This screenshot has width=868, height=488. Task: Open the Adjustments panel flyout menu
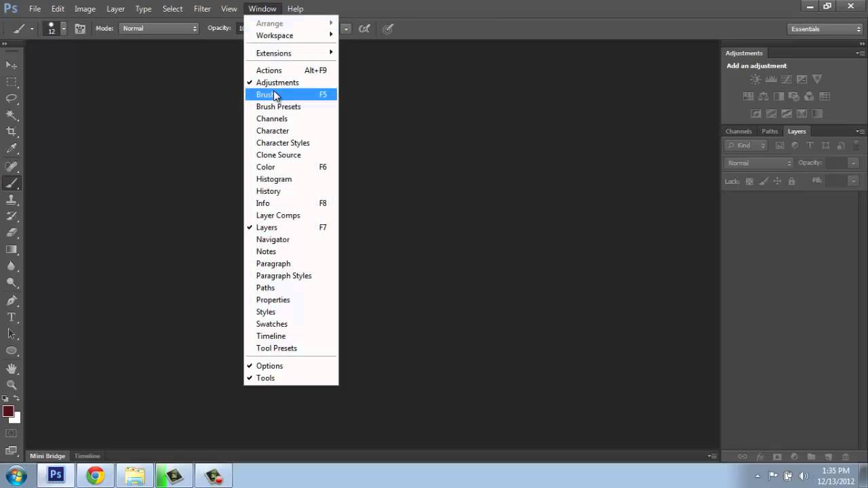[x=860, y=53]
